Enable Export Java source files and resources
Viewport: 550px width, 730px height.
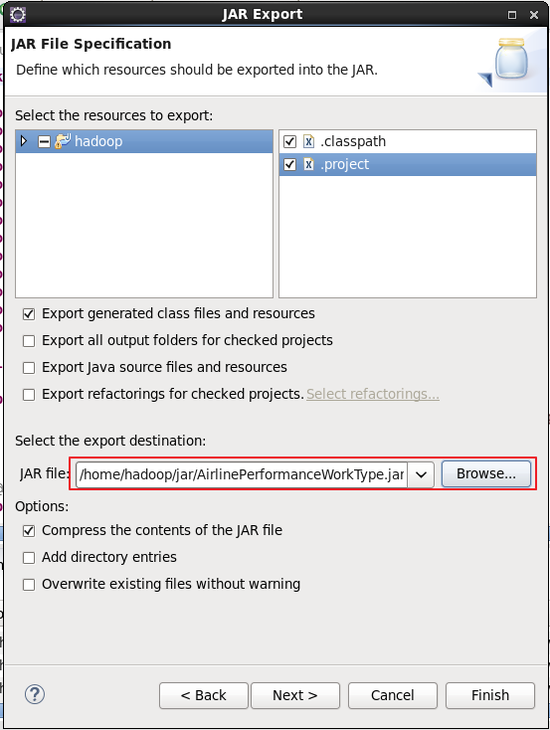click(29, 368)
